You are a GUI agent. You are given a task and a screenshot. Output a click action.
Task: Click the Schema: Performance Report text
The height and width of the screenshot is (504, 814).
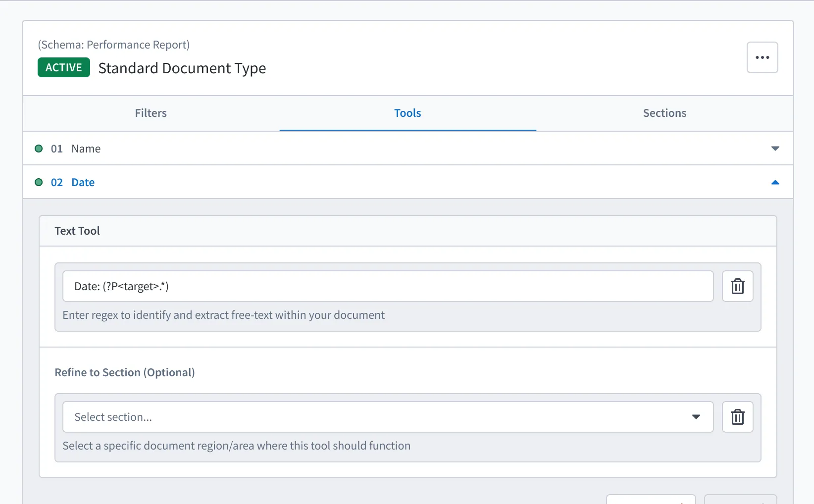pyautogui.click(x=114, y=45)
